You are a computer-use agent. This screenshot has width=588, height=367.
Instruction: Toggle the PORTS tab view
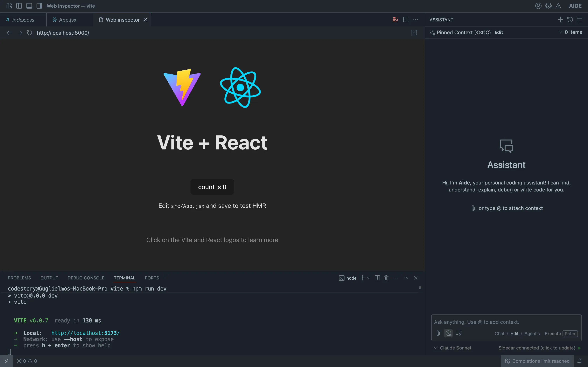pyautogui.click(x=152, y=278)
